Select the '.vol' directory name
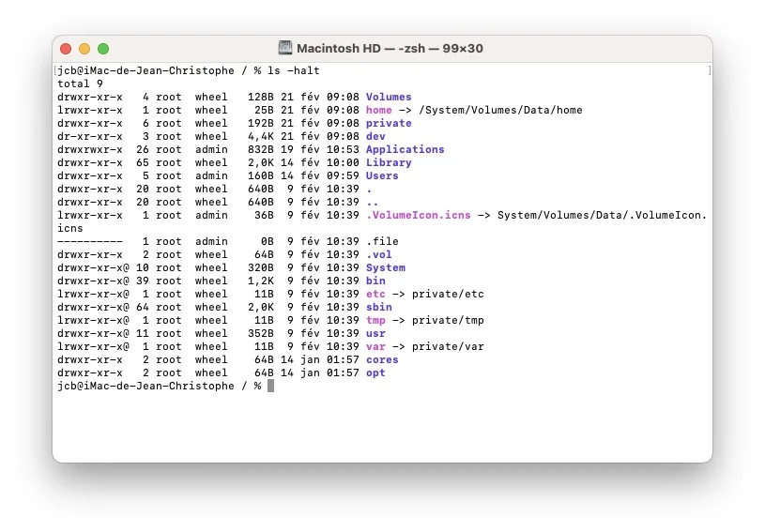765x532 pixels. (x=378, y=255)
